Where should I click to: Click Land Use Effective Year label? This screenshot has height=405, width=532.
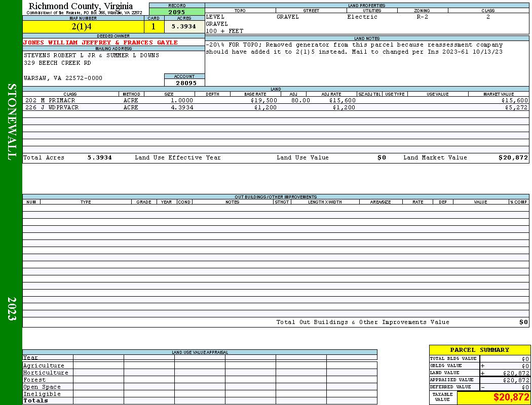tap(178, 157)
